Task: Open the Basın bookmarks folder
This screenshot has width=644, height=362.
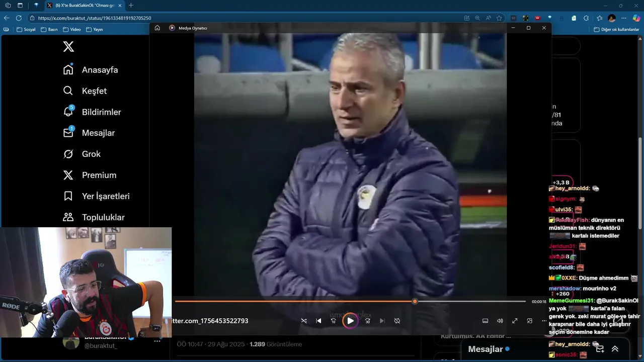Action: (49, 29)
